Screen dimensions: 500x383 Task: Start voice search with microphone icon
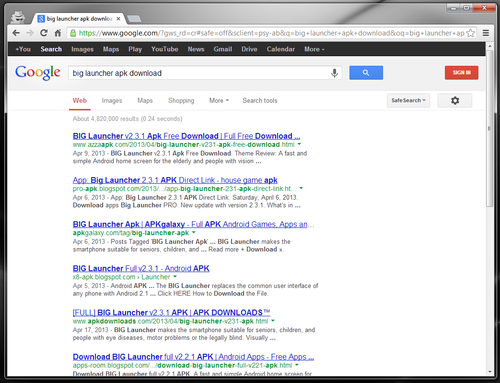click(x=334, y=73)
